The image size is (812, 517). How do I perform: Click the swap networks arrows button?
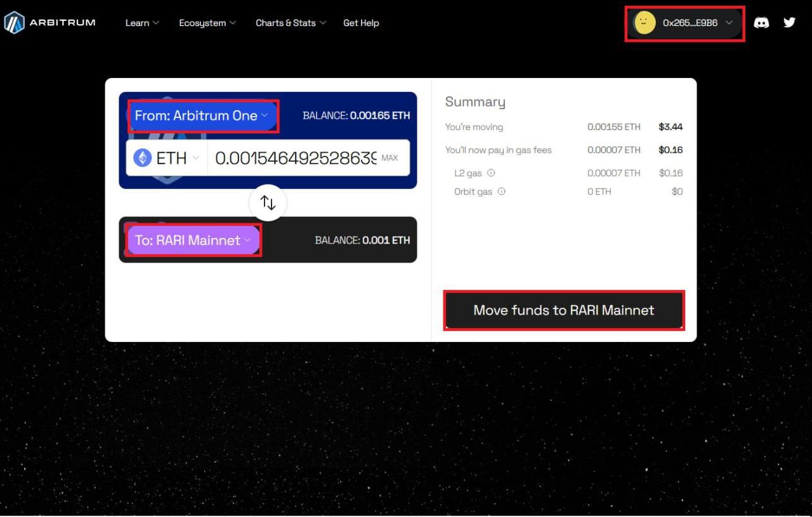[268, 203]
